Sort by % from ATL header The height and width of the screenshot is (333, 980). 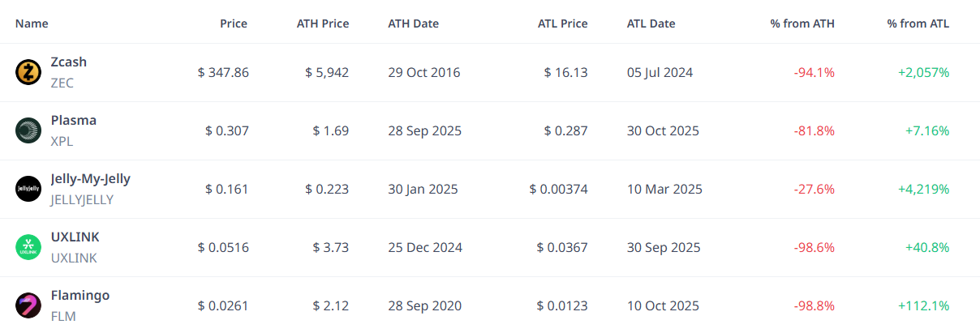pyautogui.click(x=918, y=23)
